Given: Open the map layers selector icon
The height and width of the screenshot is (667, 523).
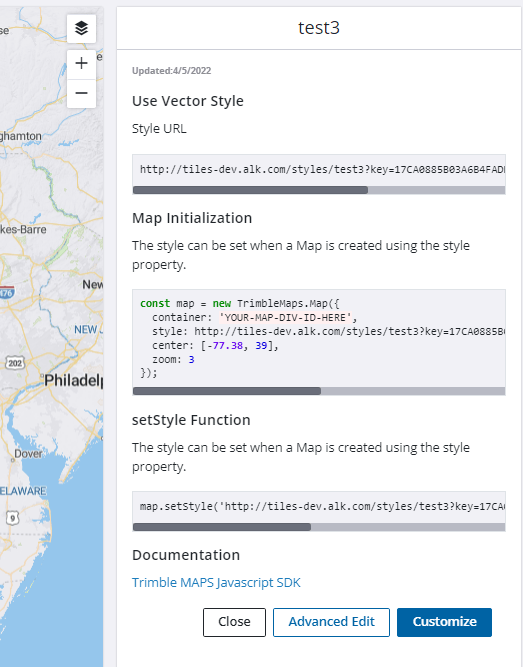Looking at the screenshot, I should [x=81, y=29].
